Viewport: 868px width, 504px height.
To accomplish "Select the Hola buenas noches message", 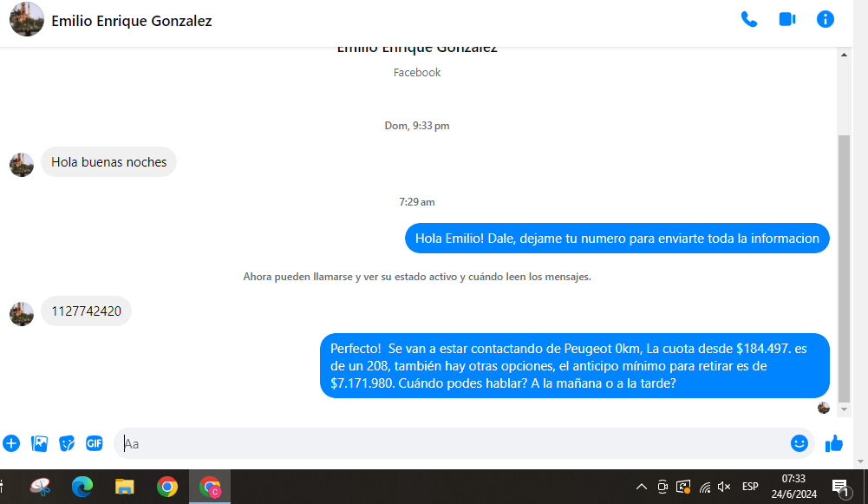I will pyautogui.click(x=108, y=162).
